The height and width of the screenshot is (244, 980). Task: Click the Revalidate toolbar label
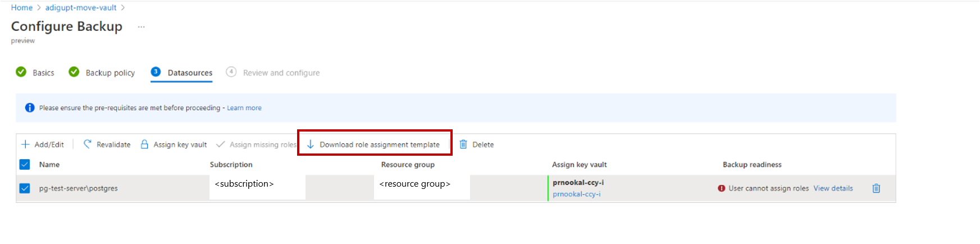(x=113, y=144)
